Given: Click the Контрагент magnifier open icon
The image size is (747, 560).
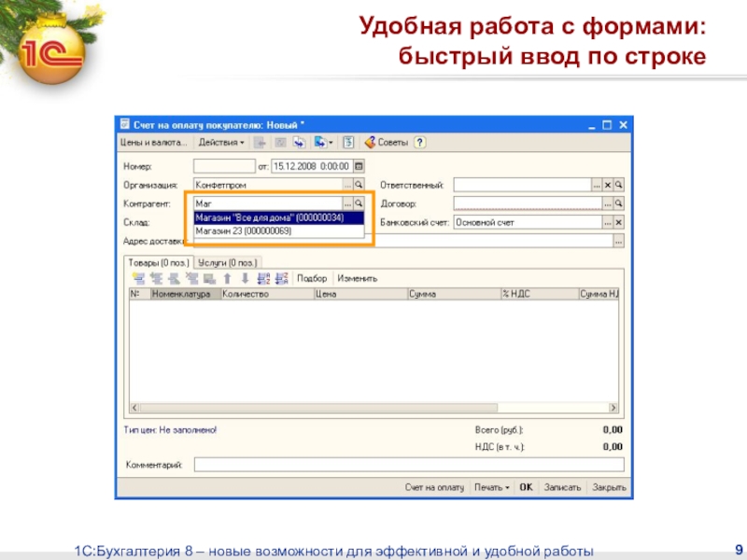Looking at the screenshot, I should click(359, 203).
